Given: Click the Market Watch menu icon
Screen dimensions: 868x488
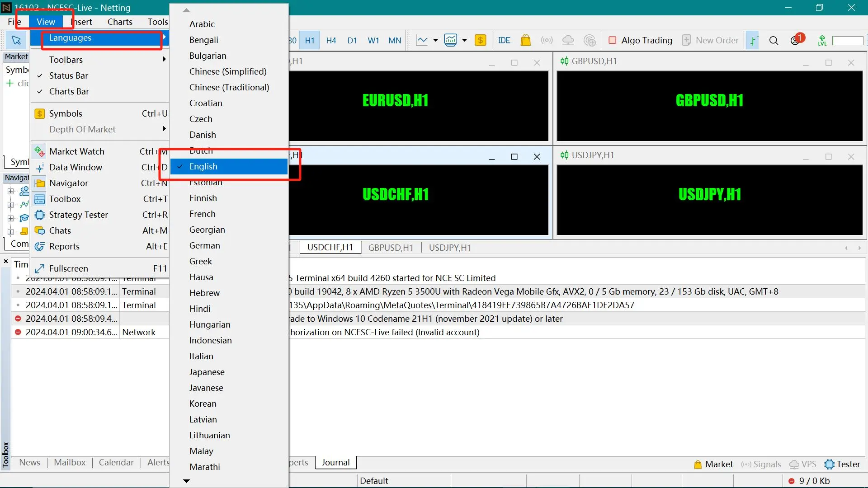Looking at the screenshot, I should click(40, 151).
